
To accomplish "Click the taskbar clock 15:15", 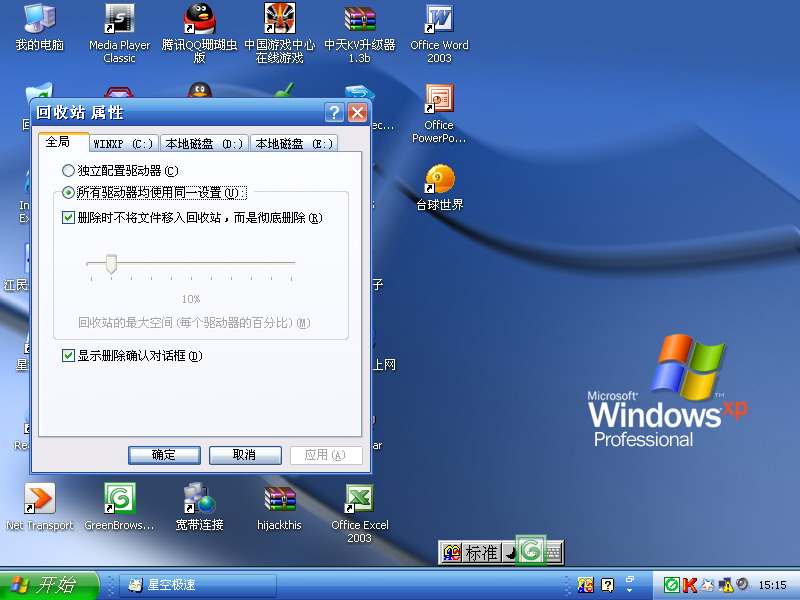I will pyautogui.click(x=772, y=585).
